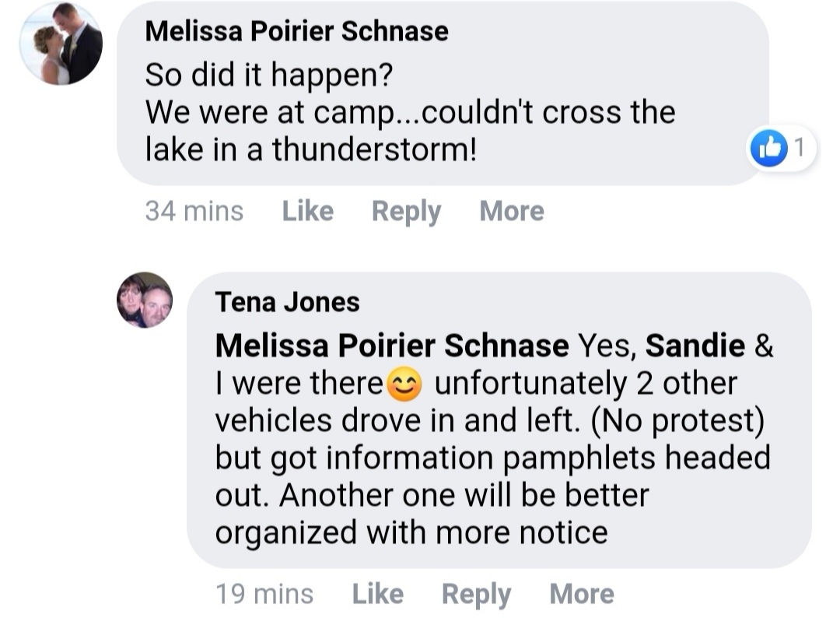
Task: Open Melissa Poirier Schnase's profile picture
Action: tap(61, 44)
